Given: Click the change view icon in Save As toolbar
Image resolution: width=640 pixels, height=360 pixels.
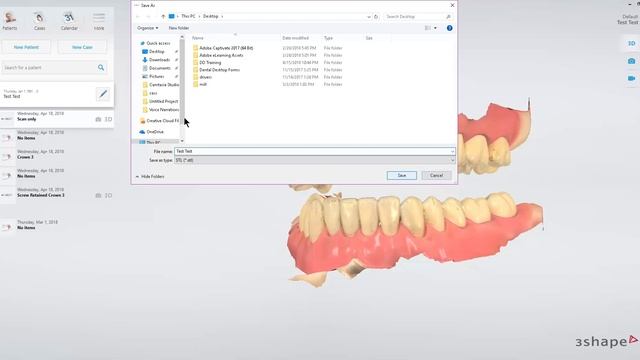Looking at the screenshot, I should click(428, 28).
